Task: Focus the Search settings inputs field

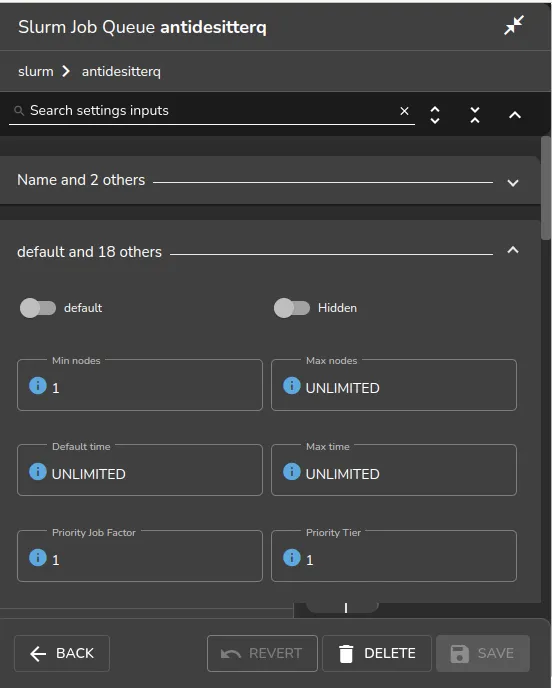Action: 211,111
